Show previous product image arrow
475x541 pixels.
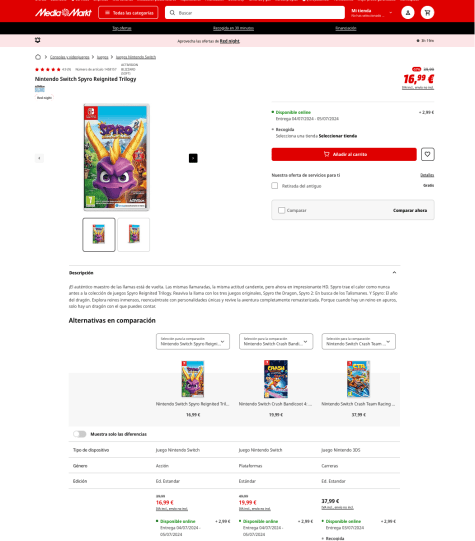pos(39,158)
